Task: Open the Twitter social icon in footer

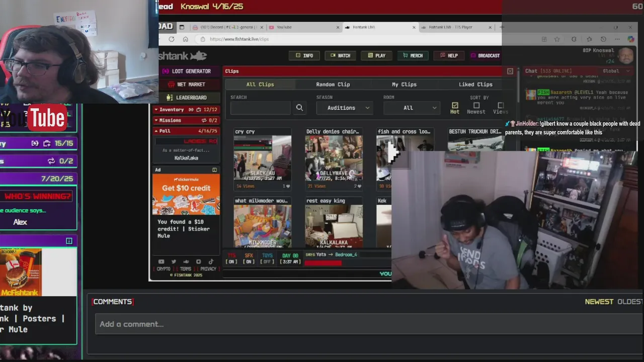Action: point(174,261)
